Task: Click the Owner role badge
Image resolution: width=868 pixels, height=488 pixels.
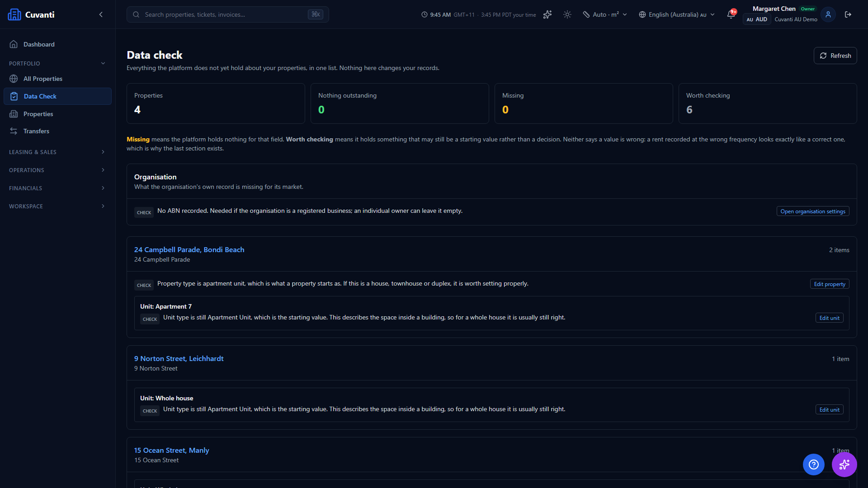Action: coord(807,9)
